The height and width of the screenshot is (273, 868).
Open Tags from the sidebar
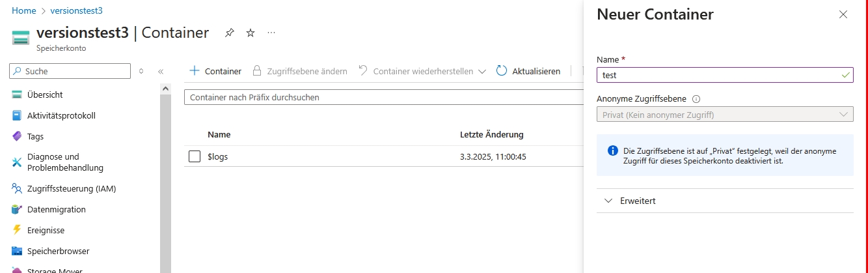coord(36,136)
